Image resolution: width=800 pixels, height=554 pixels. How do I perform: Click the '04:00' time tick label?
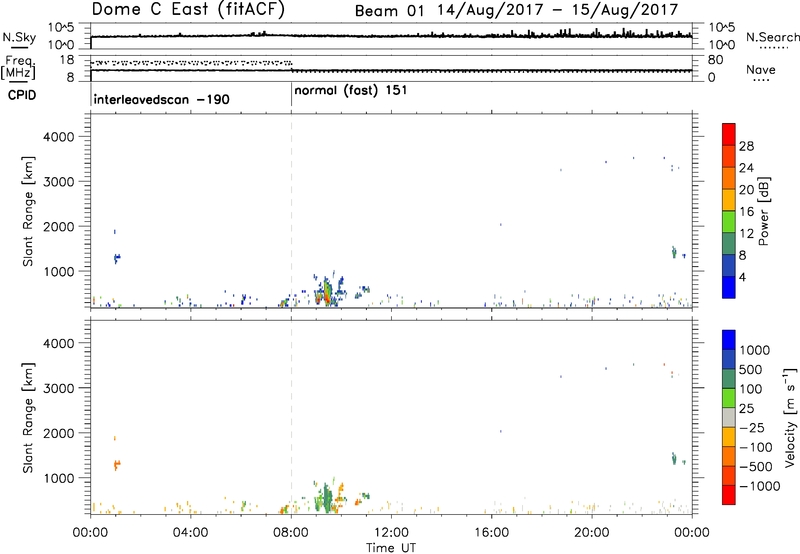190,533
